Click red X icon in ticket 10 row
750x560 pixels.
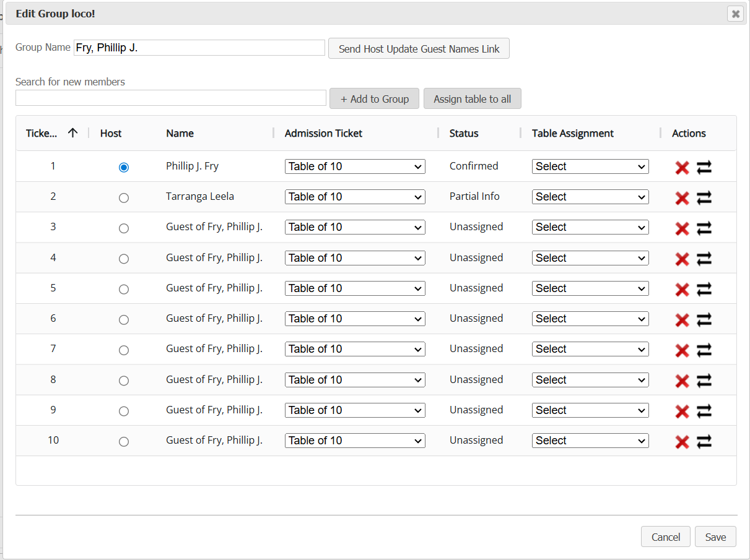pyautogui.click(x=682, y=442)
